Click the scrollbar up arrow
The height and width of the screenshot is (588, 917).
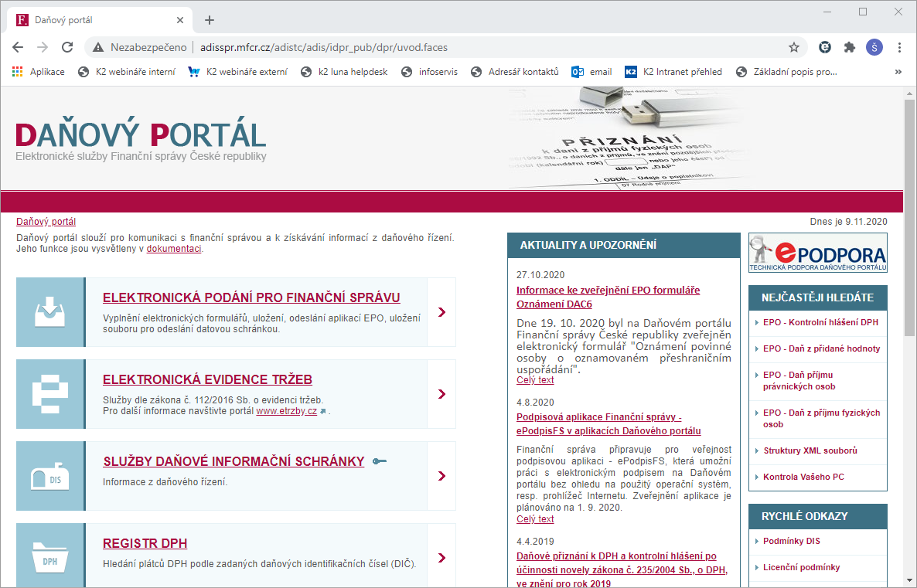coord(909,93)
